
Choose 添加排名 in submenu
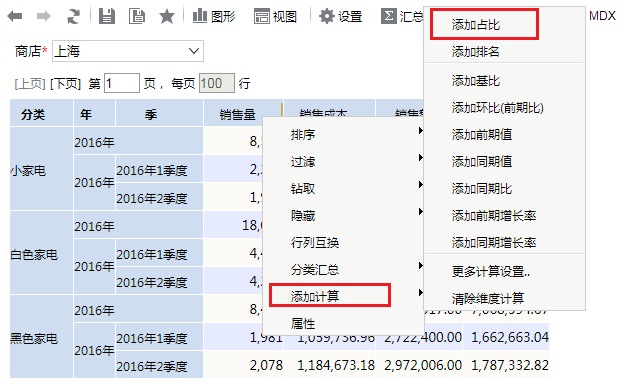(x=504, y=51)
